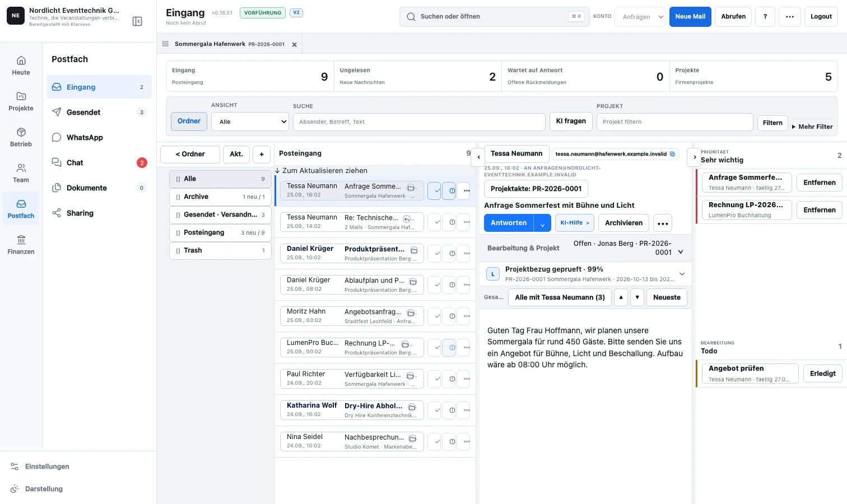This screenshot has width=847, height=504.
Task: Jump to next mail in thread (down arrow)
Action: [x=637, y=297]
